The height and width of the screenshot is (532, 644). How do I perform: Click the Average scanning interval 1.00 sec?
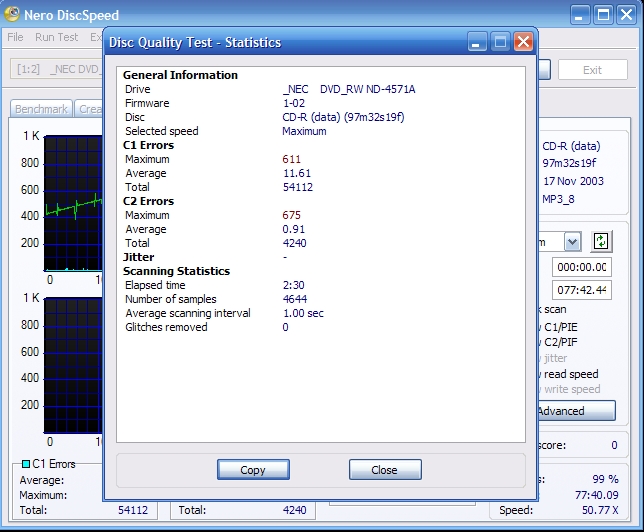(303, 313)
